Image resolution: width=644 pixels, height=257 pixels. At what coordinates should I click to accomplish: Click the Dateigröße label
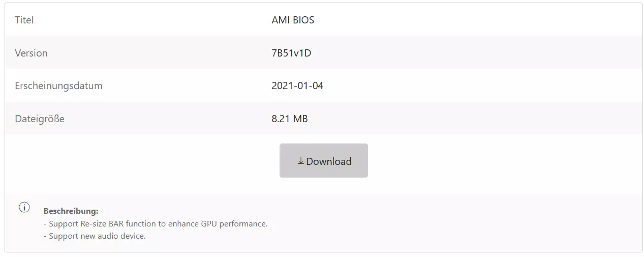tap(40, 119)
